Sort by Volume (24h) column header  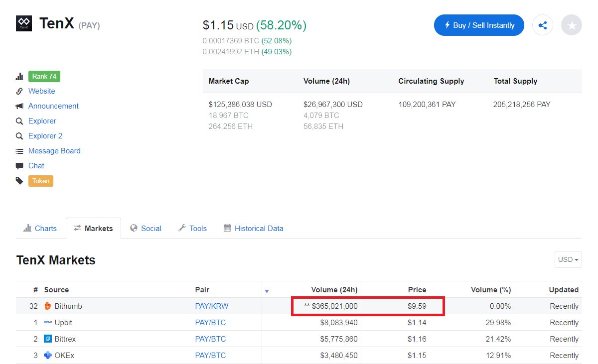[334, 290]
